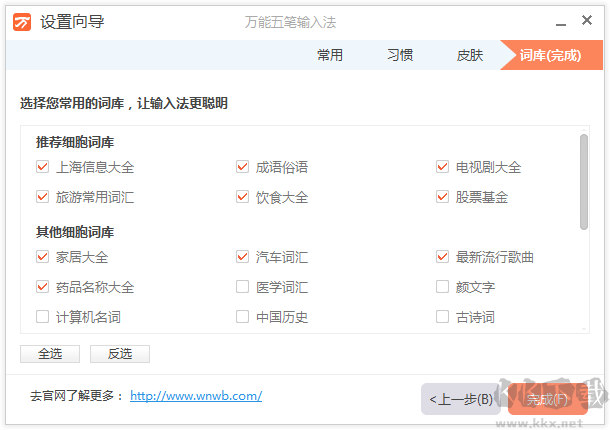Go back with <上一步(B) button
The image size is (610, 430).
(461, 399)
